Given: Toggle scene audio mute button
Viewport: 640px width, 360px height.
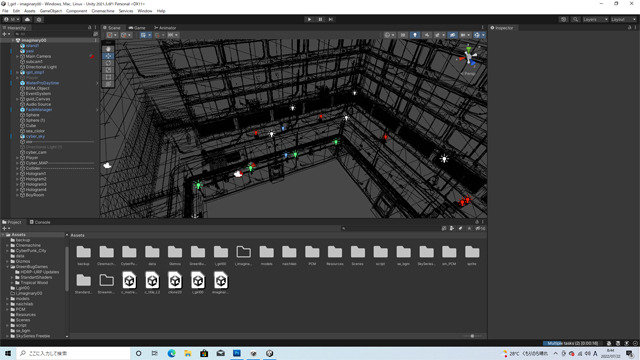Looking at the screenshot, I should coord(427,35).
